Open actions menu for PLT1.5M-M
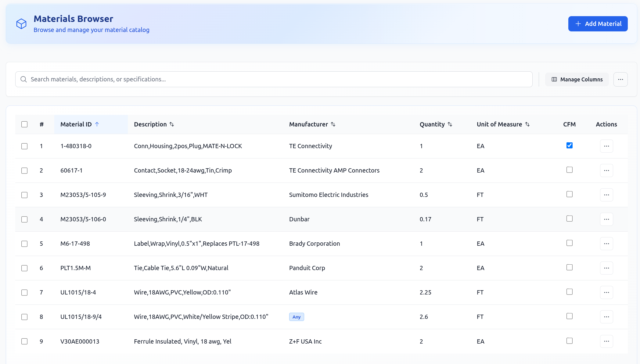This screenshot has width=640, height=364. [x=606, y=268]
